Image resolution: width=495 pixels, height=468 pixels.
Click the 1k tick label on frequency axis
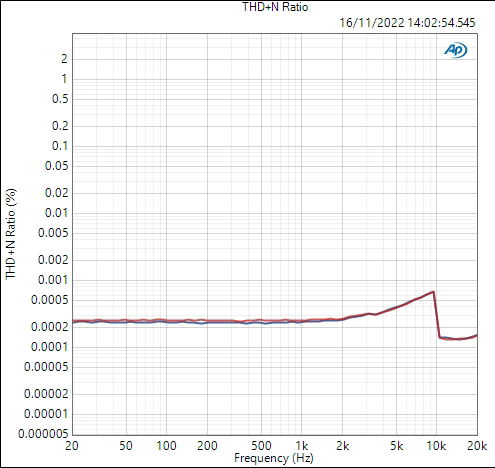pyautogui.click(x=301, y=446)
